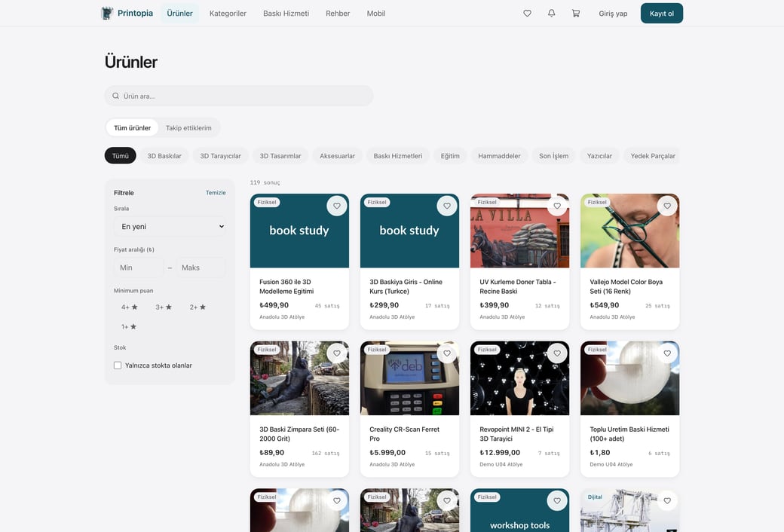This screenshot has height=532, width=784.
Task: Favorite the Vallejo Model Color Boya Seti
Action: (667, 206)
